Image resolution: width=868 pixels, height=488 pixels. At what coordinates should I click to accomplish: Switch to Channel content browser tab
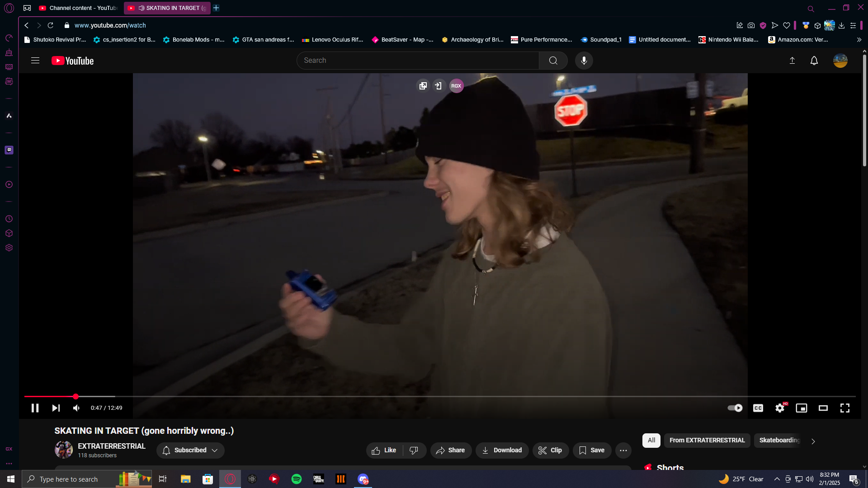[78, 8]
